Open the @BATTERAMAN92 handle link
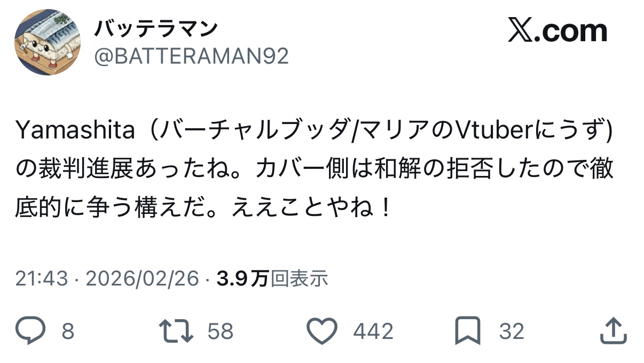Viewport: 644px width, 363px height. tap(192, 56)
